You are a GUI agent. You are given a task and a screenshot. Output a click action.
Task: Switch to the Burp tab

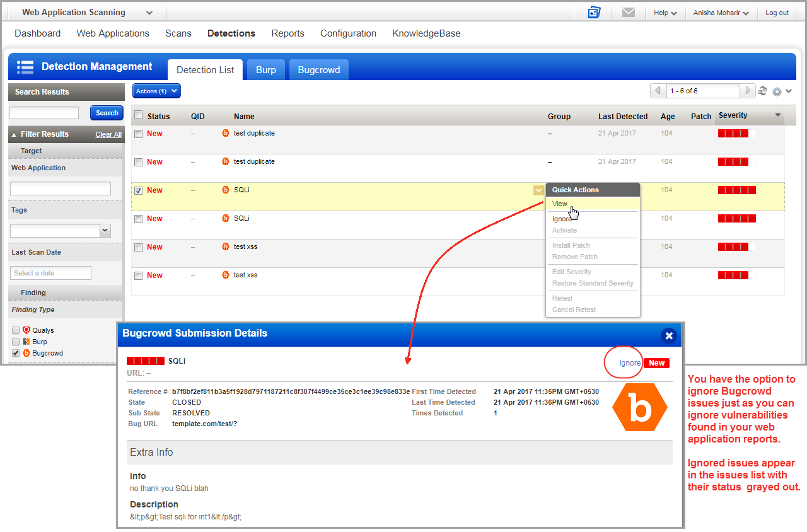pos(266,70)
